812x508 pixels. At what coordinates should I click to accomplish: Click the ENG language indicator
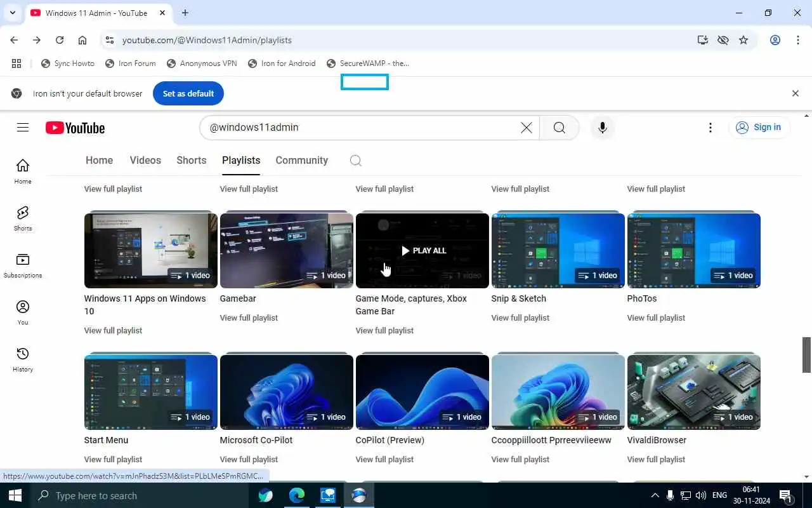coord(719,495)
